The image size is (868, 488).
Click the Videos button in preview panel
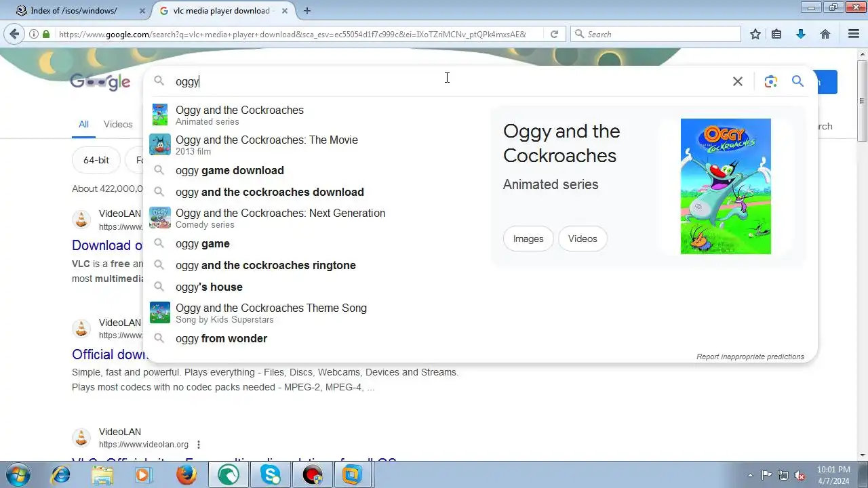tap(583, 239)
